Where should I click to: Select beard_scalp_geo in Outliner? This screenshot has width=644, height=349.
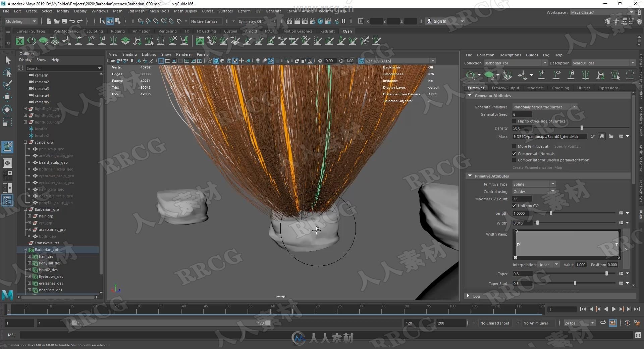tap(53, 162)
